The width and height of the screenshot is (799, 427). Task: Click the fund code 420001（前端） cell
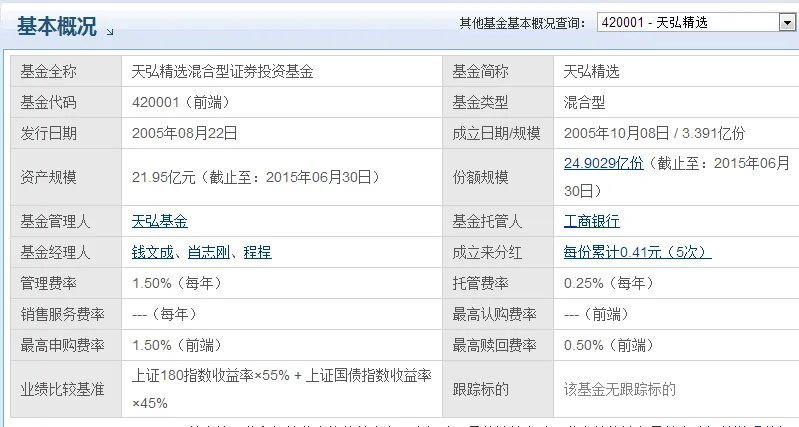(178, 102)
